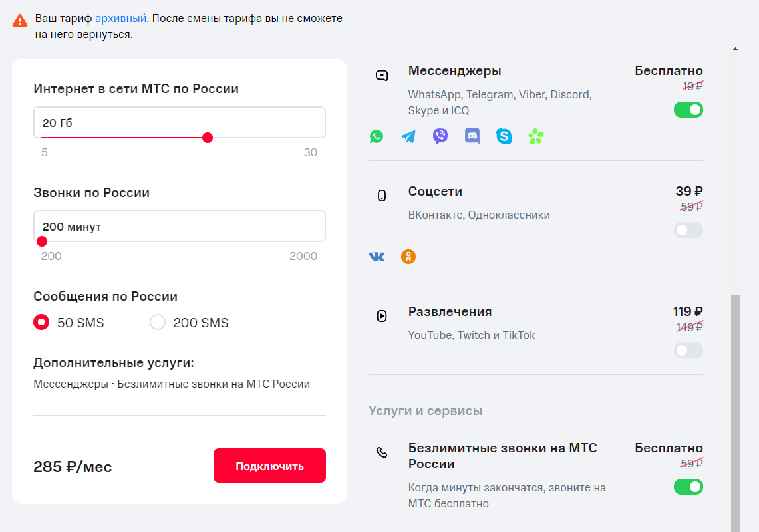The image size is (759, 532).
Task: Turn off Безлимитные звонки на МТС toggle
Action: (688, 487)
